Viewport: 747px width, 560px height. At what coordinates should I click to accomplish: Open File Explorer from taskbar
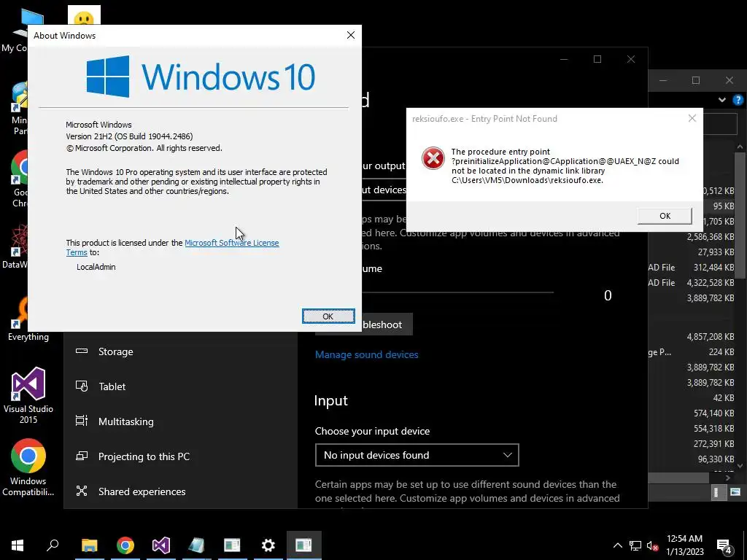click(89, 545)
